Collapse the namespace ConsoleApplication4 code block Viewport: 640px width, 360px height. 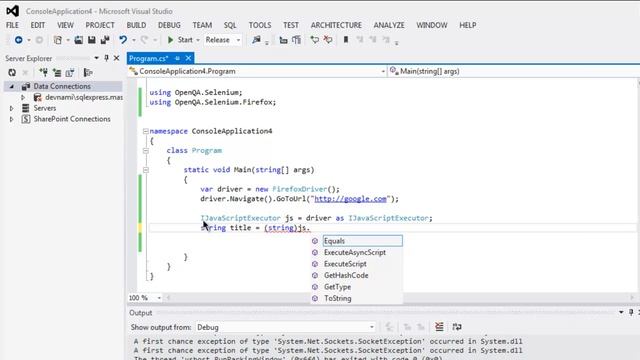pyautogui.click(x=145, y=131)
